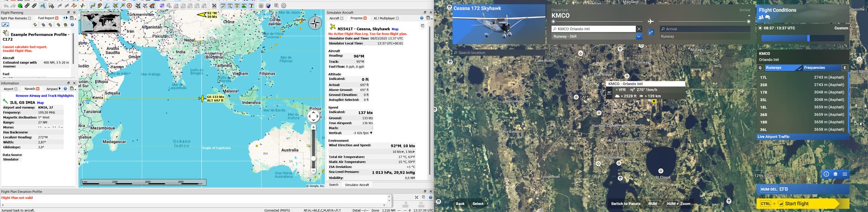Open the Runway - 36R dropdown
Viewport: 868px width, 212px height.
click(x=639, y=37)
